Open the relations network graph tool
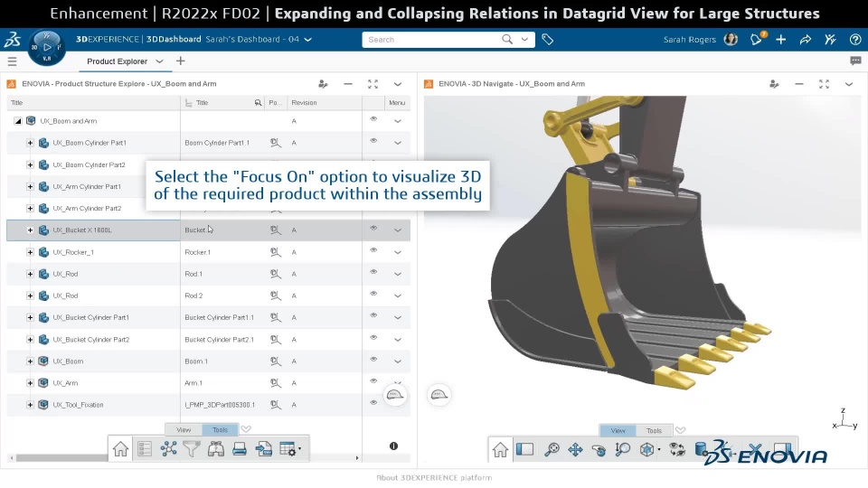This screenshot has height=488, width=868. pyautogui.click(x=169, y=449)
